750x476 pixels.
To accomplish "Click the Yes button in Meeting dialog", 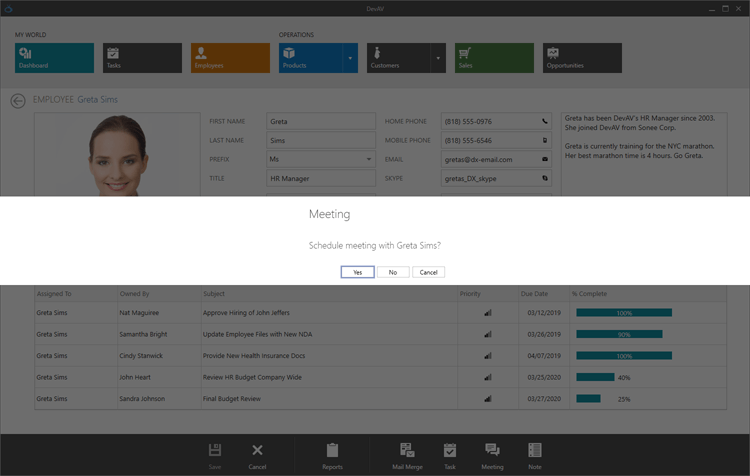I will pos(357,272).
